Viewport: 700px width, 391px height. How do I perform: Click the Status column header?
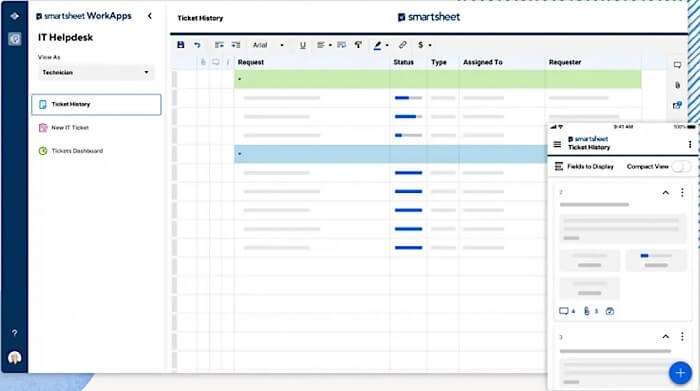tap(403, 62)
